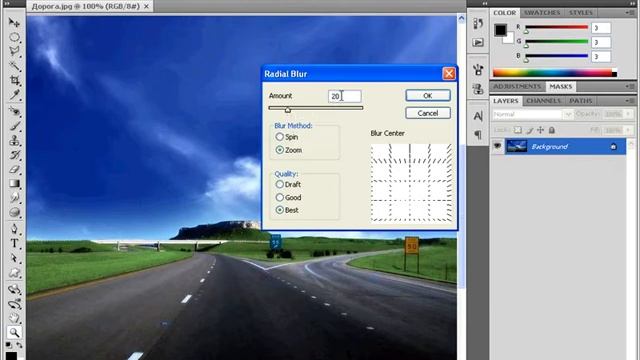Click the green G color slider
The image size is (640, 360).
tap(556, 41)
